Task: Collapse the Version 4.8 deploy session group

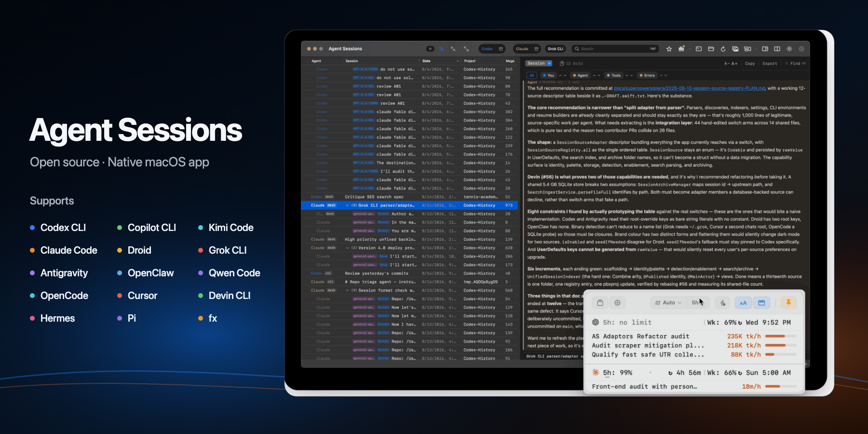Action: pyautogui.click(x=347, y=248)
